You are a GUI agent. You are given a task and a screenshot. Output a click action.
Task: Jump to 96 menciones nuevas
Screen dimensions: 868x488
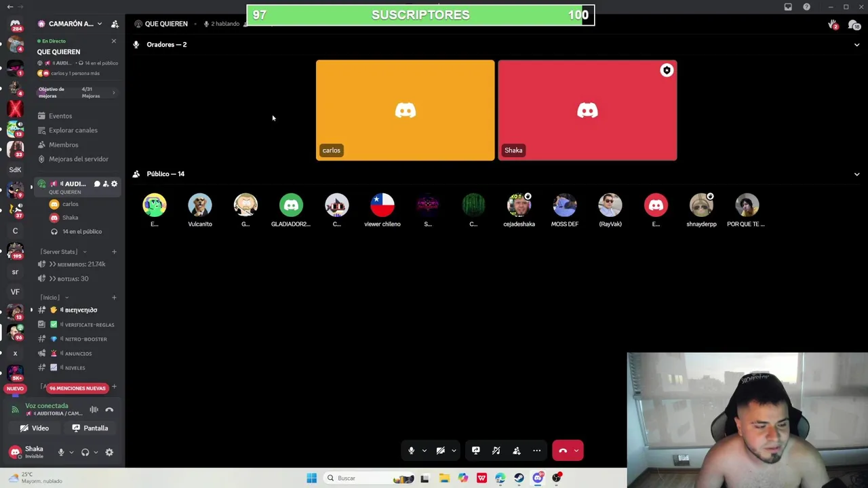[77, 388]
